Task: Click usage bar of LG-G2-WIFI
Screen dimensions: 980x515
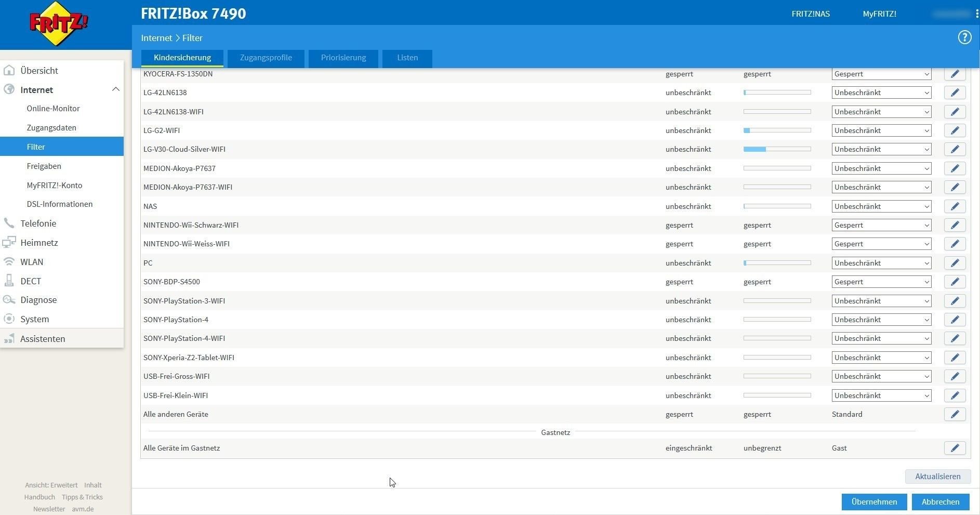Action: tap(777, 130)
